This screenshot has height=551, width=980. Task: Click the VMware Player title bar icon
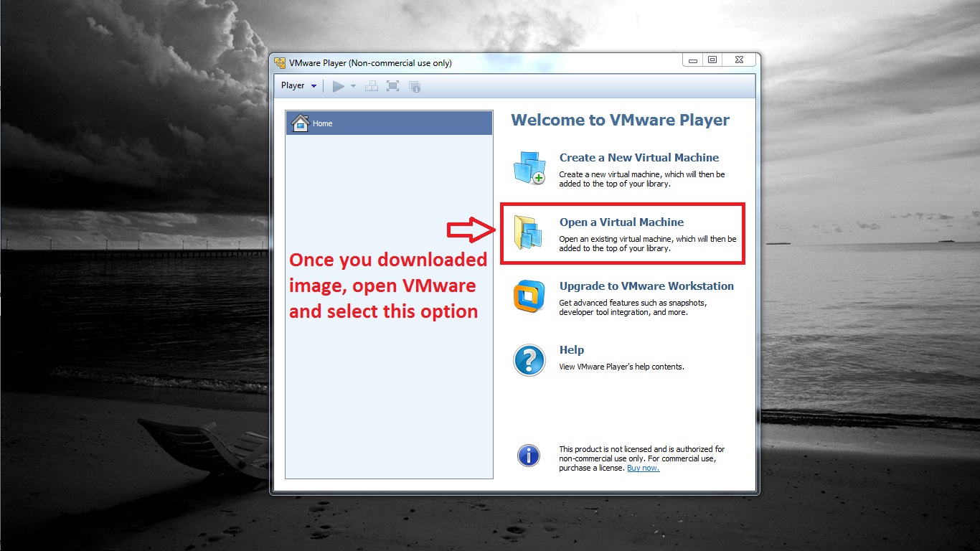pos(280,62)
